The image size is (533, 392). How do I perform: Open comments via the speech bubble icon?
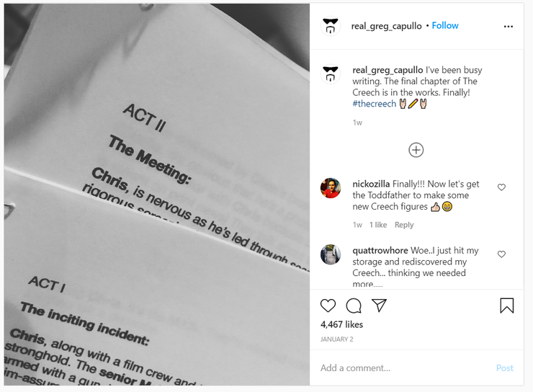(x=354, y=306)
